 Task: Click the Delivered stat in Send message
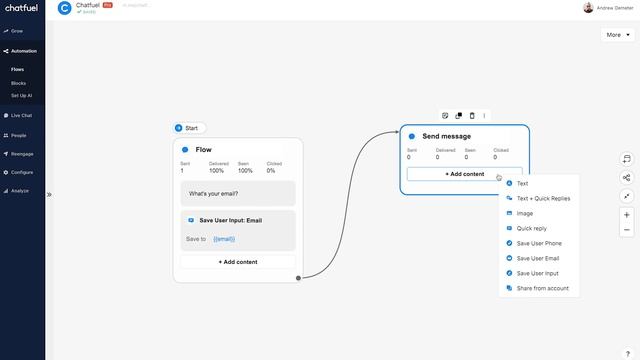[445, 154]
